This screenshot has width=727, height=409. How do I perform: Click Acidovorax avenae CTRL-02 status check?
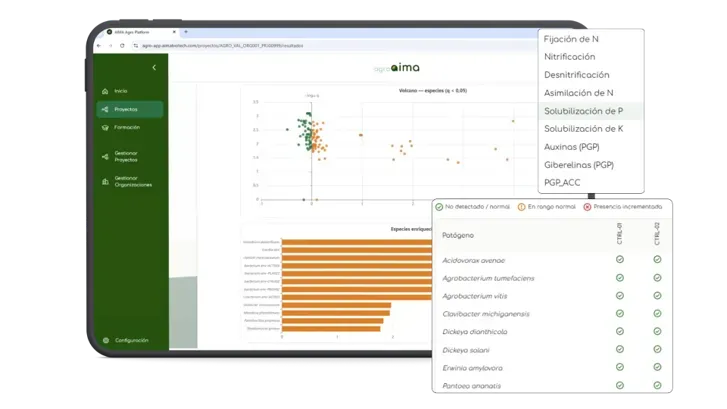(657, 260)
